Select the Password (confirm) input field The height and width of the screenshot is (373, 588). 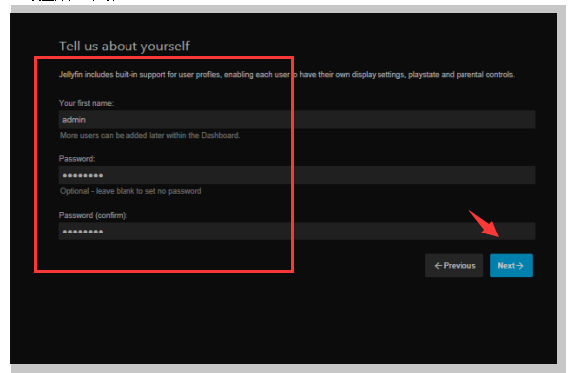coord(296,232)
